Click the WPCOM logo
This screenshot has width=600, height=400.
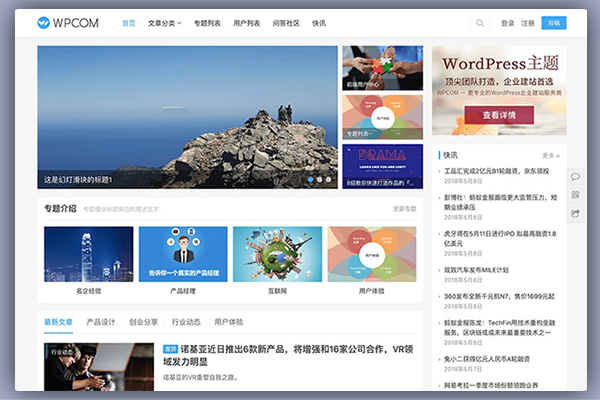coord(68,23)
